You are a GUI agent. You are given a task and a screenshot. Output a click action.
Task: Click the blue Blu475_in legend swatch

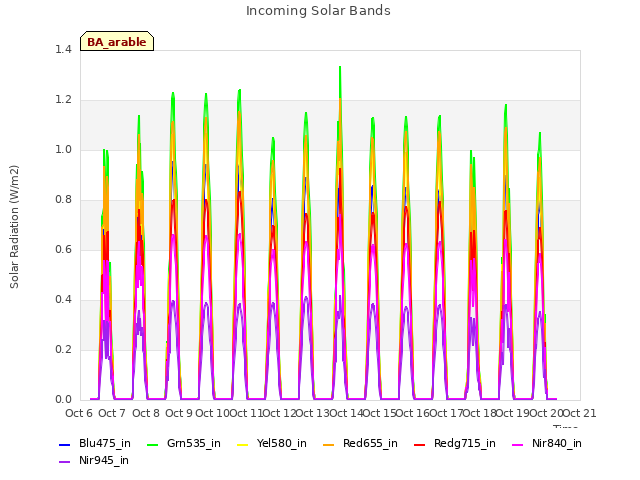coord(64,444)
